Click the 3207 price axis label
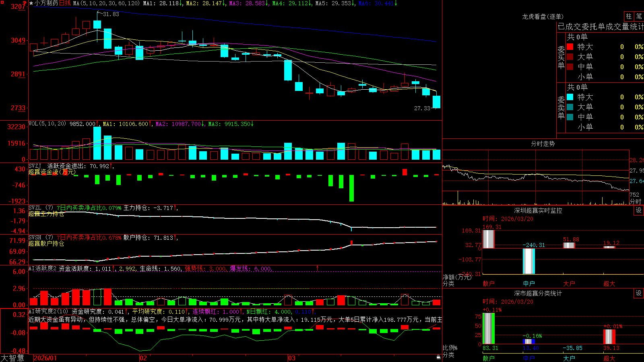The height and width of the screenshot is (362, 644). [19, 6]
